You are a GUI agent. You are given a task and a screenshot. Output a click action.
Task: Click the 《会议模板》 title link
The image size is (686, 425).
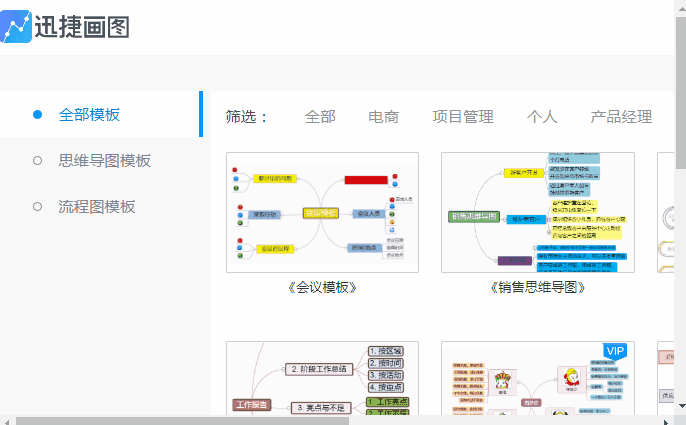coord(322,288)
